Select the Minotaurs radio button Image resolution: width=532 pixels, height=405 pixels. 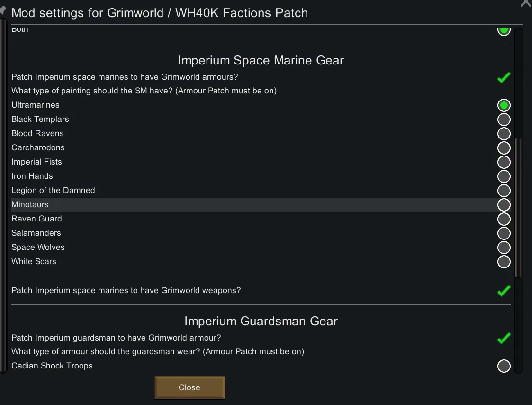504,205
